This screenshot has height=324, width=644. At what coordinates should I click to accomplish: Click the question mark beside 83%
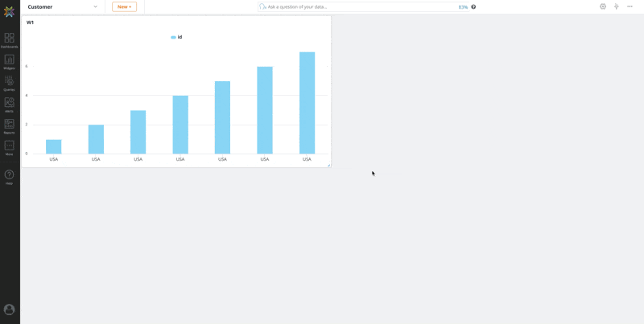[x=473, y=6]
